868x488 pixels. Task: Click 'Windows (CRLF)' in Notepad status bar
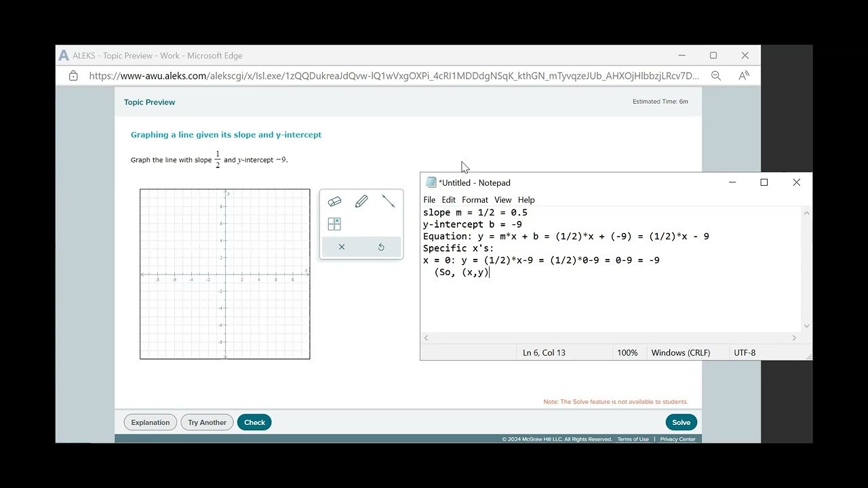tap(681, 352)
